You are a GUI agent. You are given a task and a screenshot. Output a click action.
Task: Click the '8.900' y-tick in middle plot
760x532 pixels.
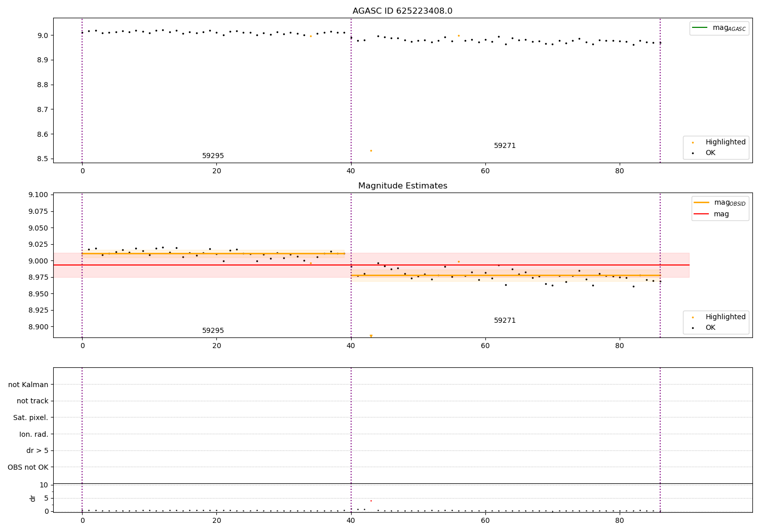click(x=39, y=327)
